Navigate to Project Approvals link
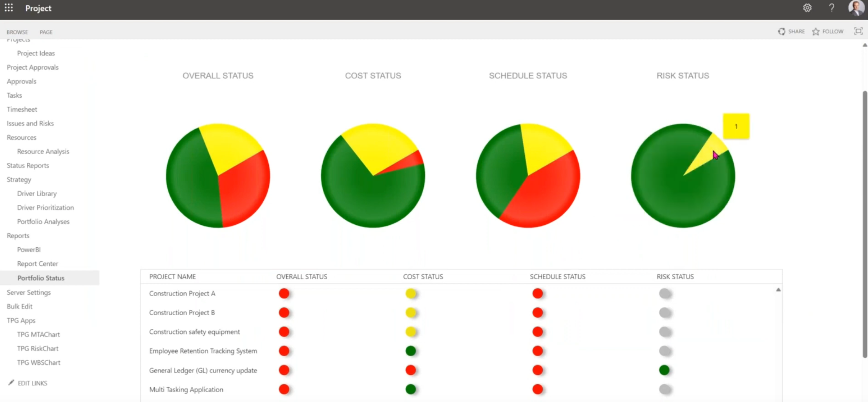The image size is (868, 402). tap(33, 67)
